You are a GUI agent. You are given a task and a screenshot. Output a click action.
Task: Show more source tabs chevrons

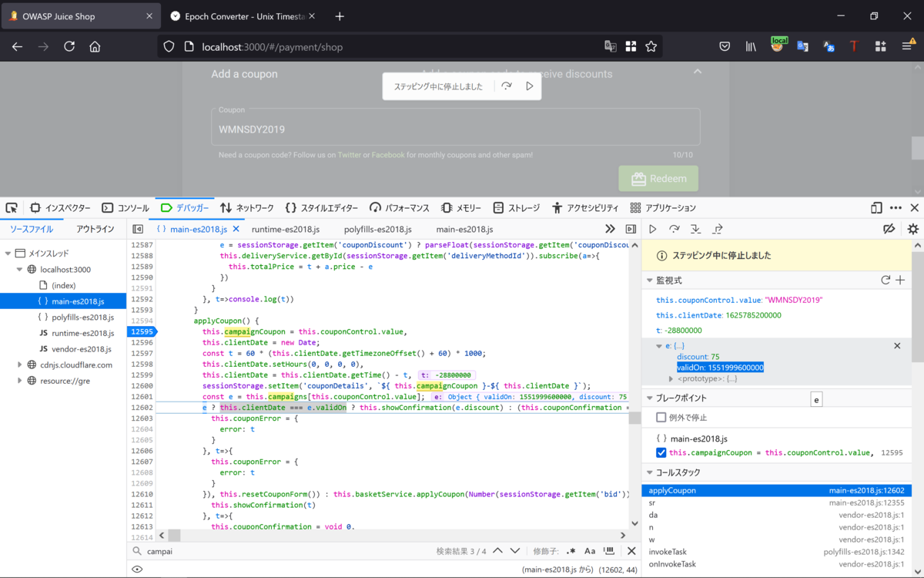coord(610,229)
